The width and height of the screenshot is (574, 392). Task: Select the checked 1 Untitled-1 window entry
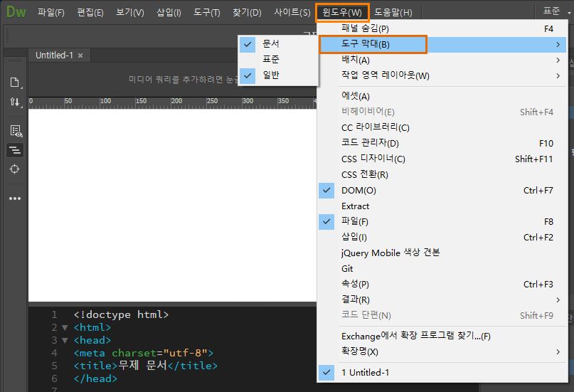442,373
